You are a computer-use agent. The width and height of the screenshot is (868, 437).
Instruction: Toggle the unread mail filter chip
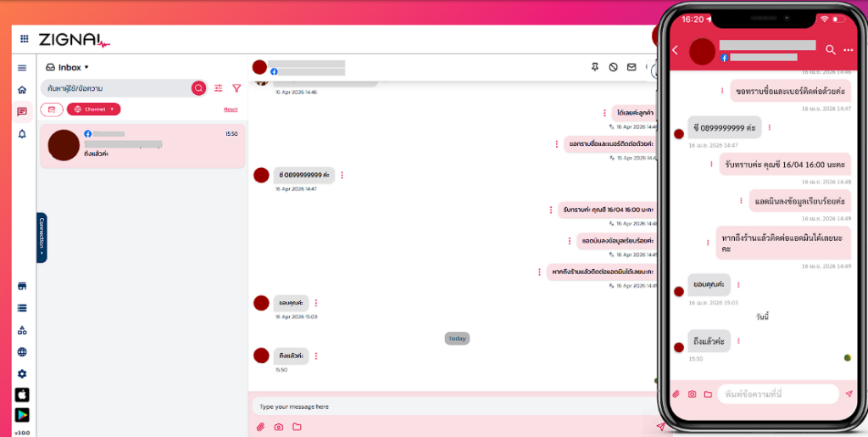(x=52, y=109)
